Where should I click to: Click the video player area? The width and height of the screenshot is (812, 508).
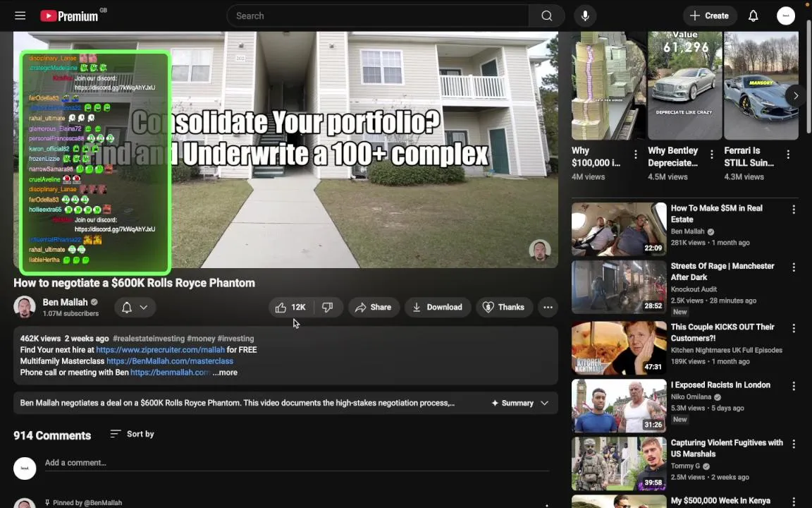click(286, 150)
